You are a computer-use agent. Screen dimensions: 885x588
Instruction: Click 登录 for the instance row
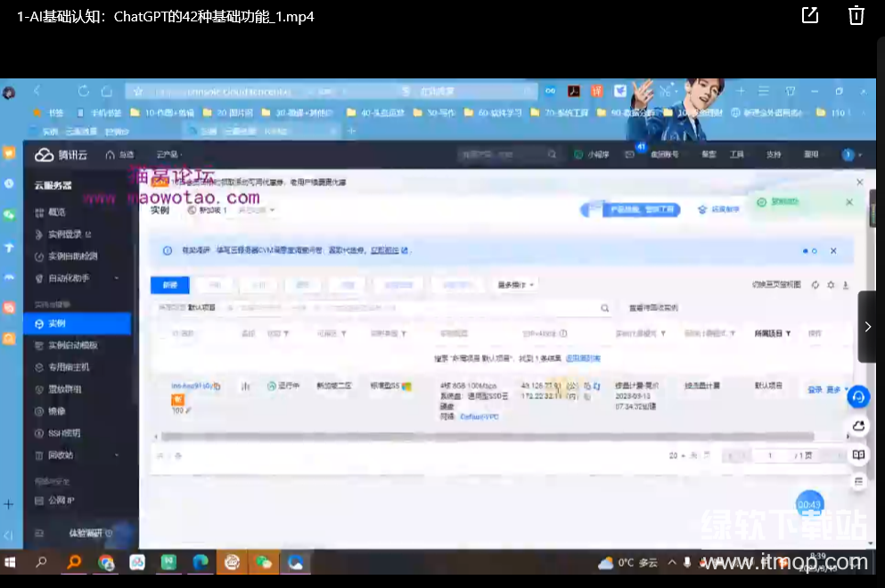[x=815, y=390]
